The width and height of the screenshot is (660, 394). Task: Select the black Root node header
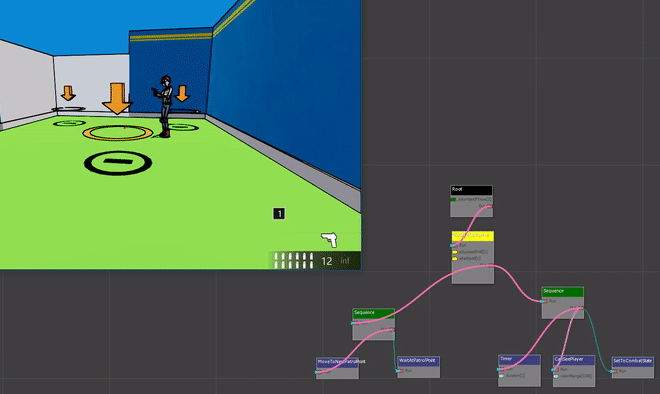(x=471, y=190)
